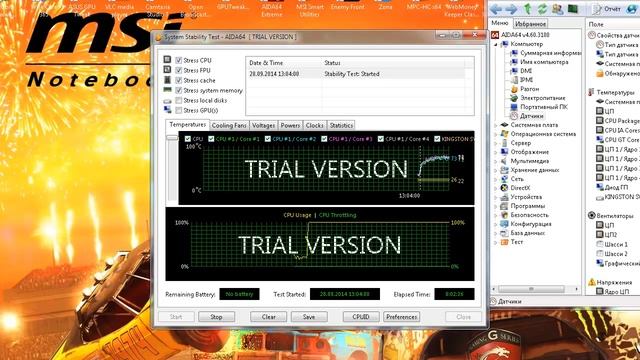Switch to Powers tab
Image resolution: width=640 pixels, height=360 pixels.
point(290,125)
